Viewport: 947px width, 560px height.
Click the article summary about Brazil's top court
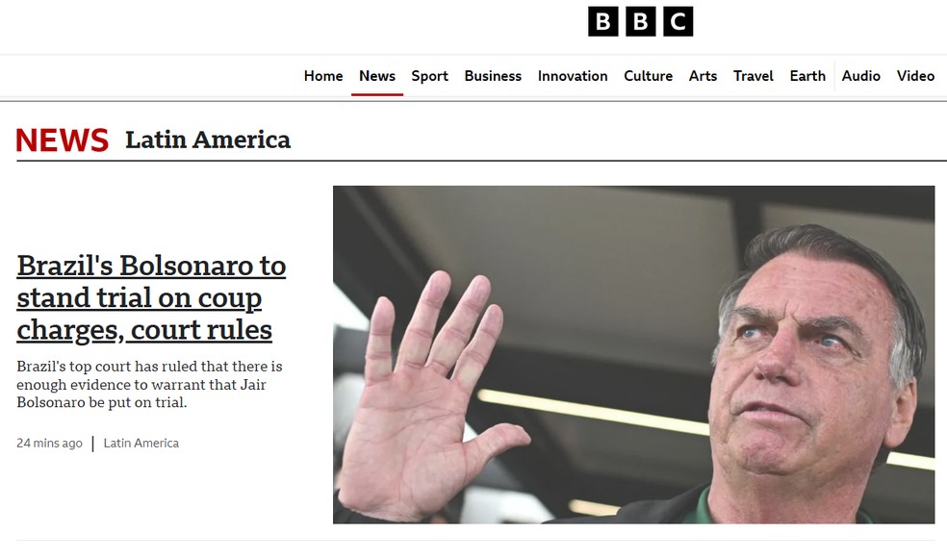(x=149, y=384)
